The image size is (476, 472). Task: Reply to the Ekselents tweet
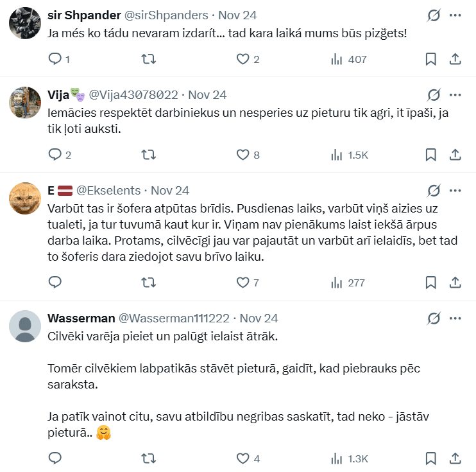(x=55, y=283)
